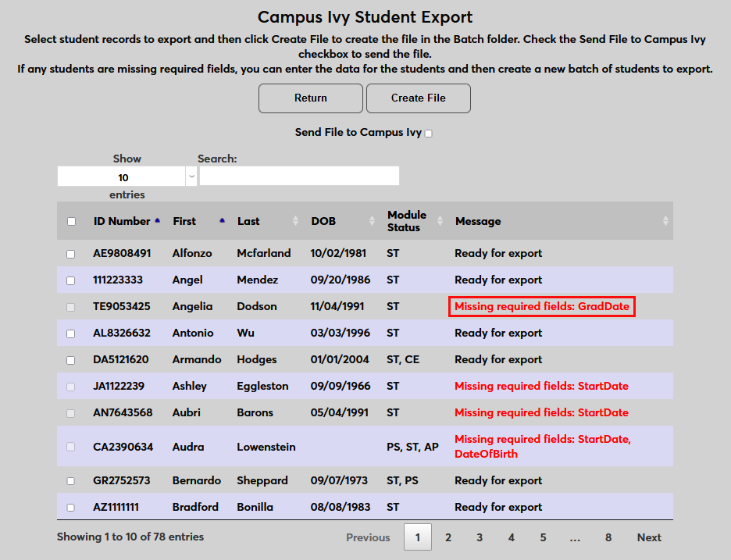Go to page 2 of results

pyautogui.click(x=448, y=537)
